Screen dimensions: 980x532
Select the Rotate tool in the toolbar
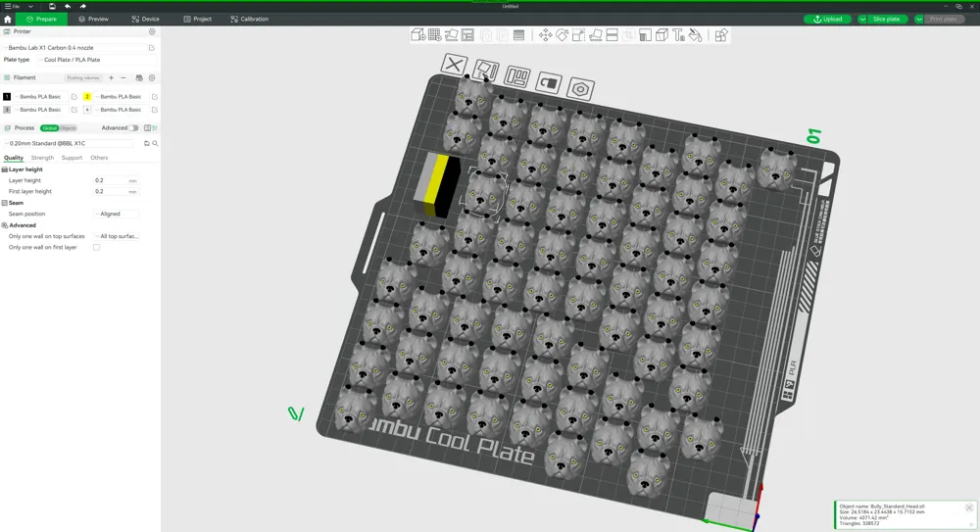[x=562, y=35]
